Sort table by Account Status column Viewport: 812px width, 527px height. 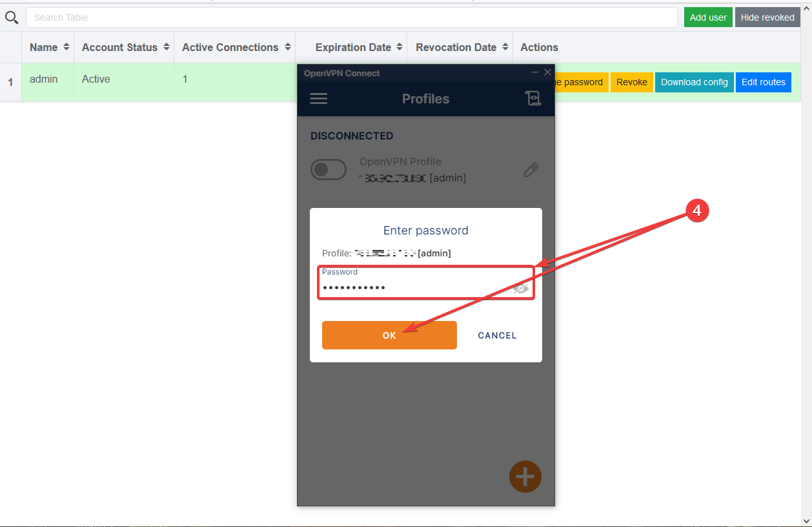point(124,47)
